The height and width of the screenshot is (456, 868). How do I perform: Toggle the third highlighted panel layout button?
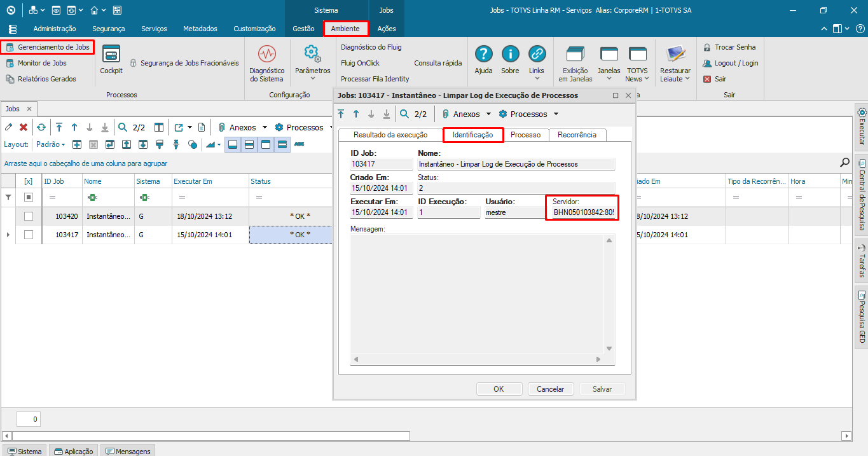266,144
